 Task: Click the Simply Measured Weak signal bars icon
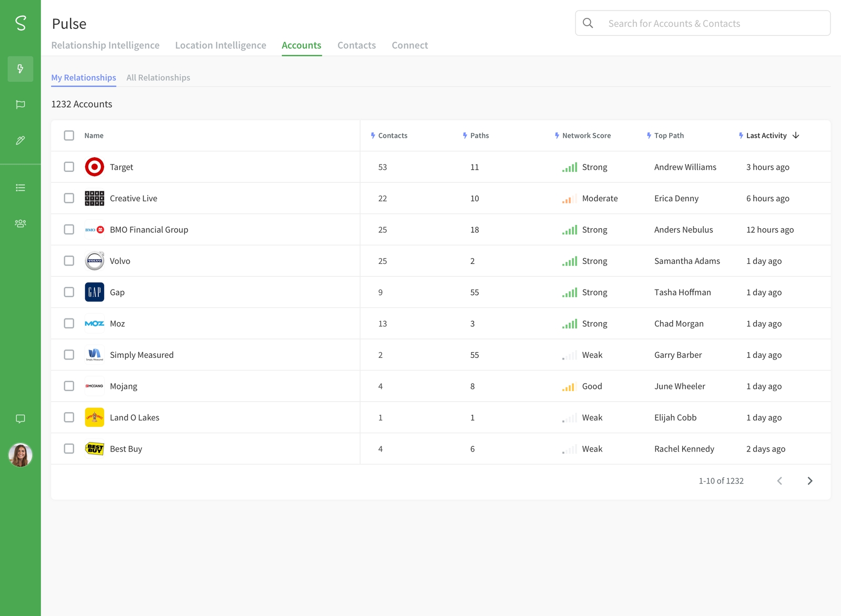[569, 355]
